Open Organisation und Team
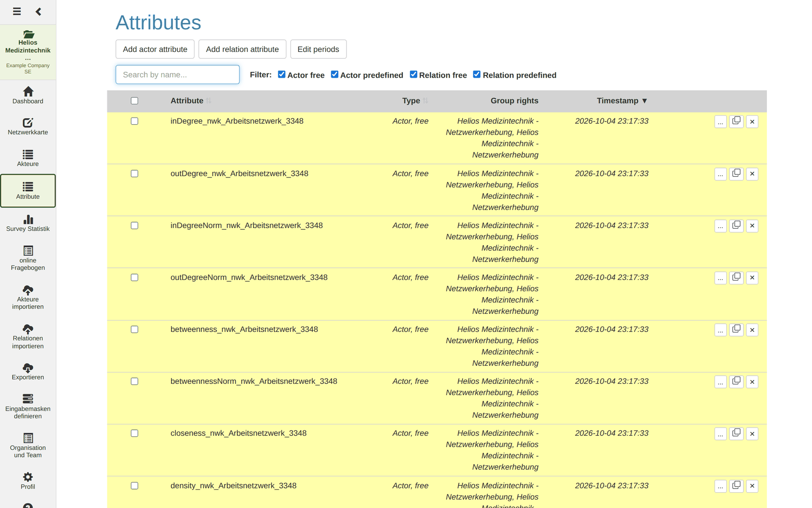The image size is (812, 508). [28, 445]
